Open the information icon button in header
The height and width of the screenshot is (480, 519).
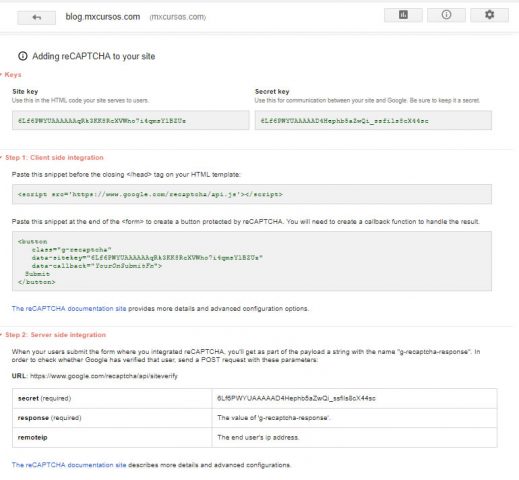tap(446, 15)
